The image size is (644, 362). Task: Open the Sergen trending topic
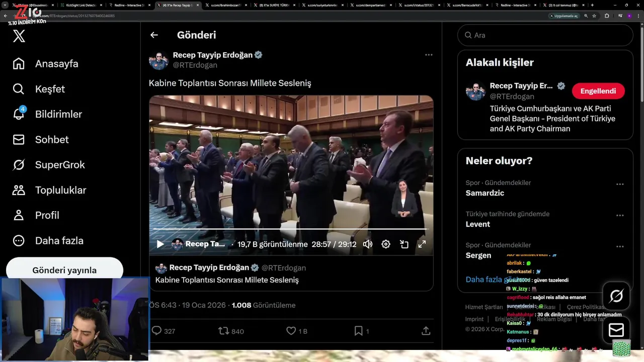478,255
